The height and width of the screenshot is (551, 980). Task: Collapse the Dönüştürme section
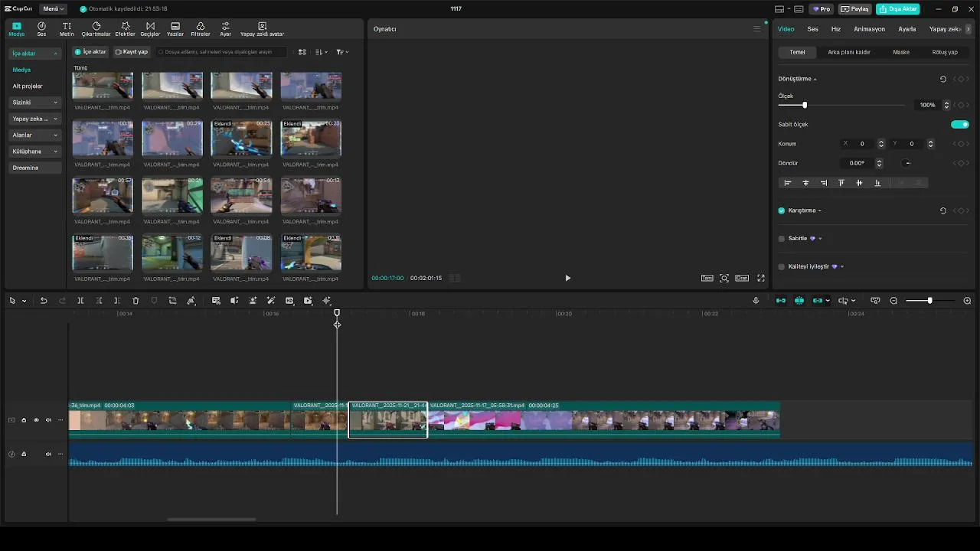(x=815, y=80)
